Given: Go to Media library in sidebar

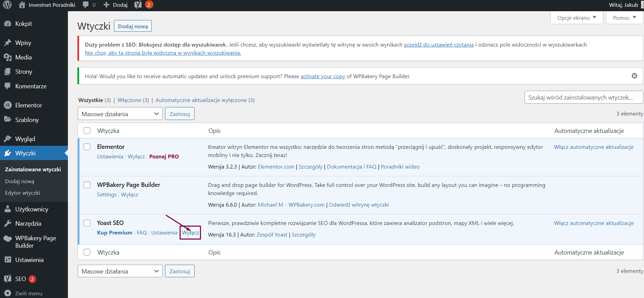Looking at the screenshot, I should (23, 57).
